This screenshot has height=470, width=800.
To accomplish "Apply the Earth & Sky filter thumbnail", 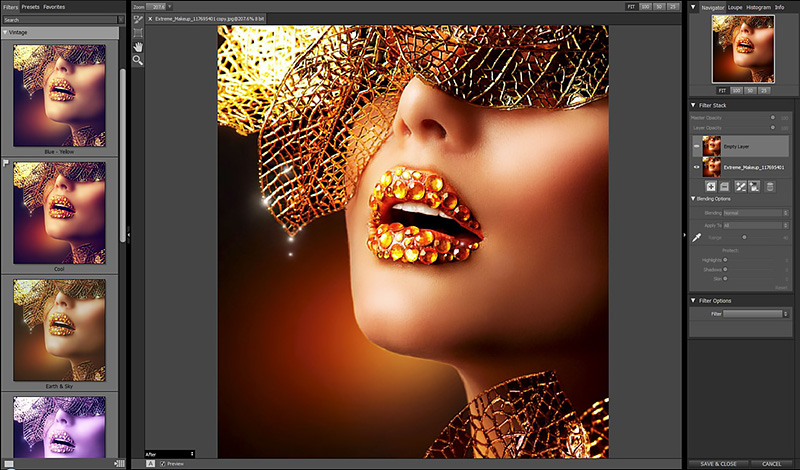I will 59,330.
